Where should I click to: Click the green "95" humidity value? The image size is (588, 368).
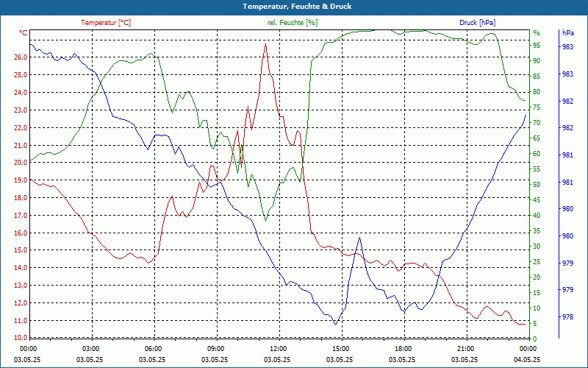[537, 46]
